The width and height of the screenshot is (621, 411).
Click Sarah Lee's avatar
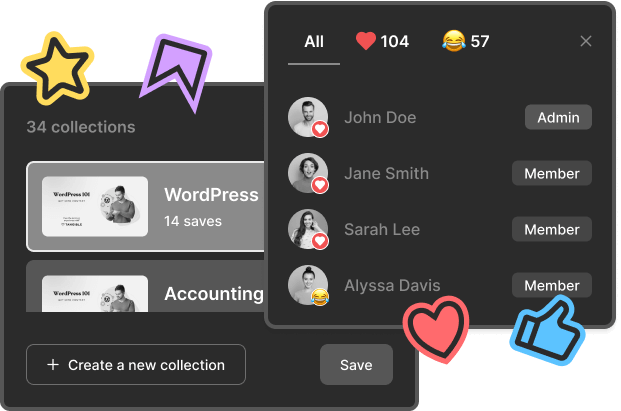pyautogui.click(x=308, y=229)
